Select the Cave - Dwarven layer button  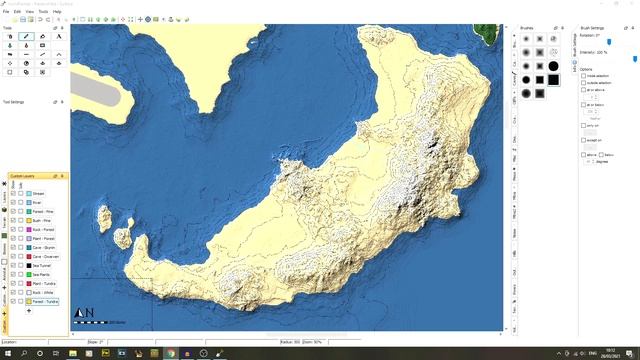43,256
